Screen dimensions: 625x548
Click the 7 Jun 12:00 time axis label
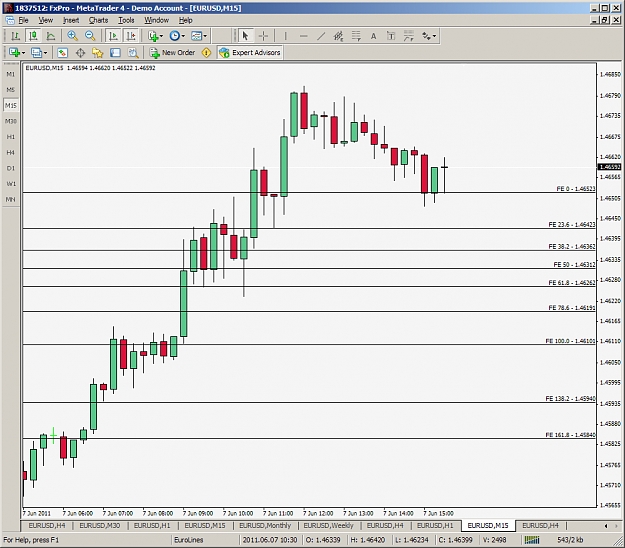(318, 513)
